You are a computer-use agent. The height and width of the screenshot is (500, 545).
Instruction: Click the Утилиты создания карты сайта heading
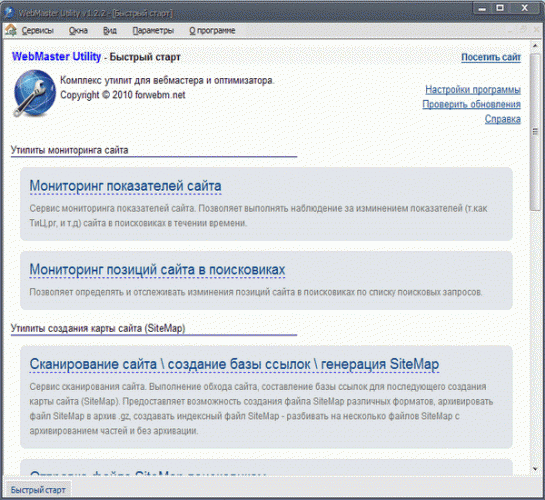click(x=98, y=328)
